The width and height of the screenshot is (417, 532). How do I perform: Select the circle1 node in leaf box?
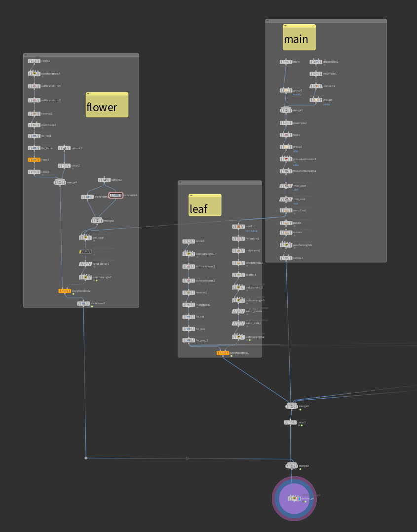coord(189,241)
